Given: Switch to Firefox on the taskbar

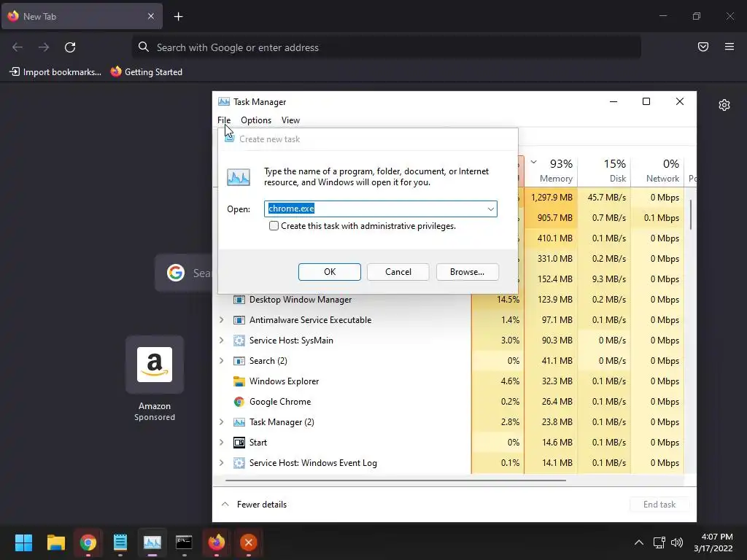Looking at the screenshot, I should coord(216,542).
